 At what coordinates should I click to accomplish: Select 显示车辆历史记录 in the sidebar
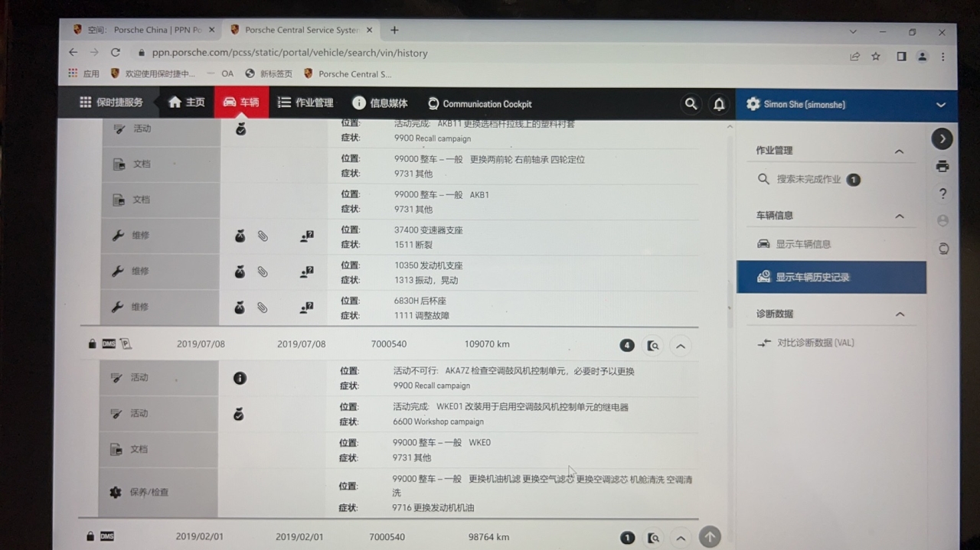click(x=831, y=277)
